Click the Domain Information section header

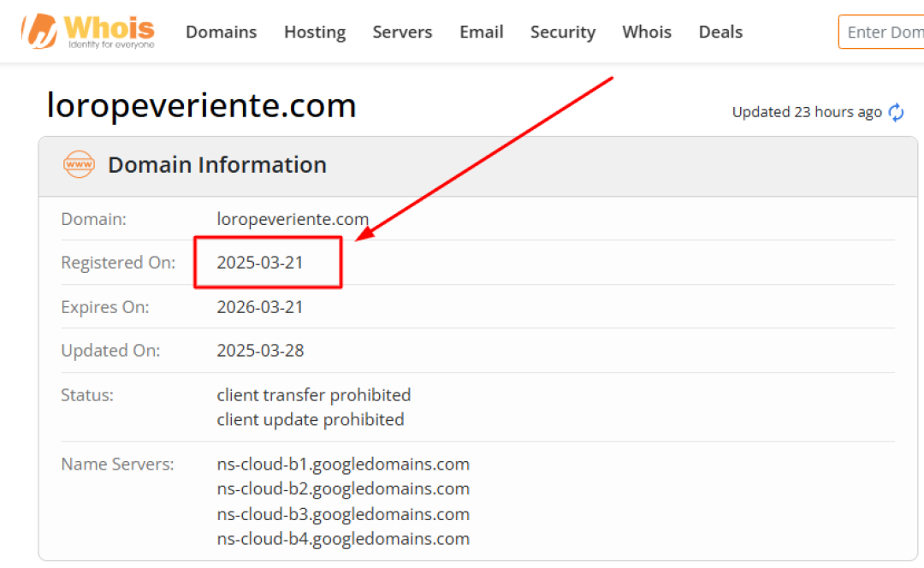coord(217,164)
